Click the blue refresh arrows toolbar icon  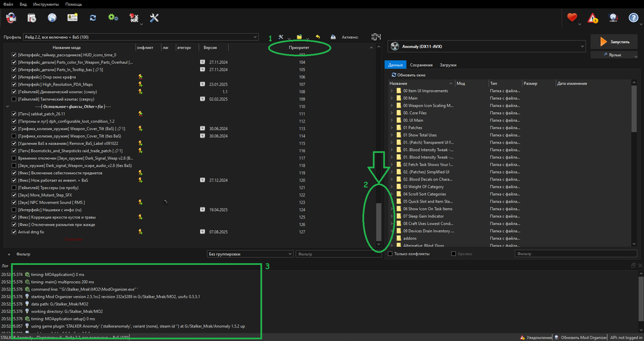(93, 17)
